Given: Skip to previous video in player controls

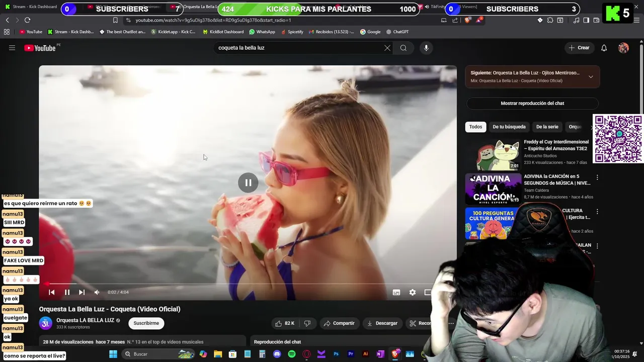Looking at the screenshot, I should 51,292.
